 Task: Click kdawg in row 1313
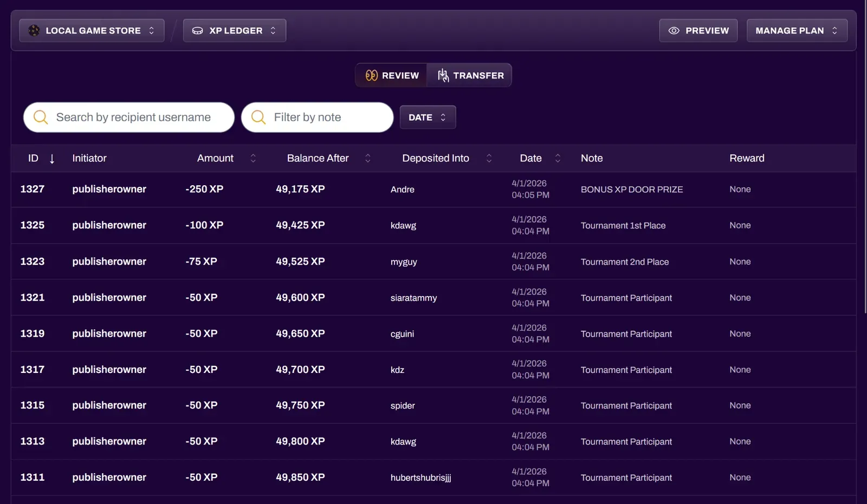tap(403, 442)
